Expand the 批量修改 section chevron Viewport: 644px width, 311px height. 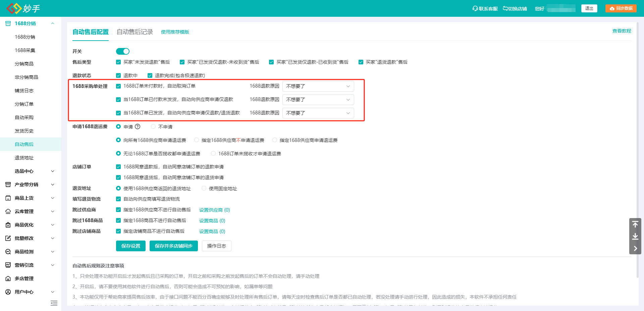tap(53, 238)
